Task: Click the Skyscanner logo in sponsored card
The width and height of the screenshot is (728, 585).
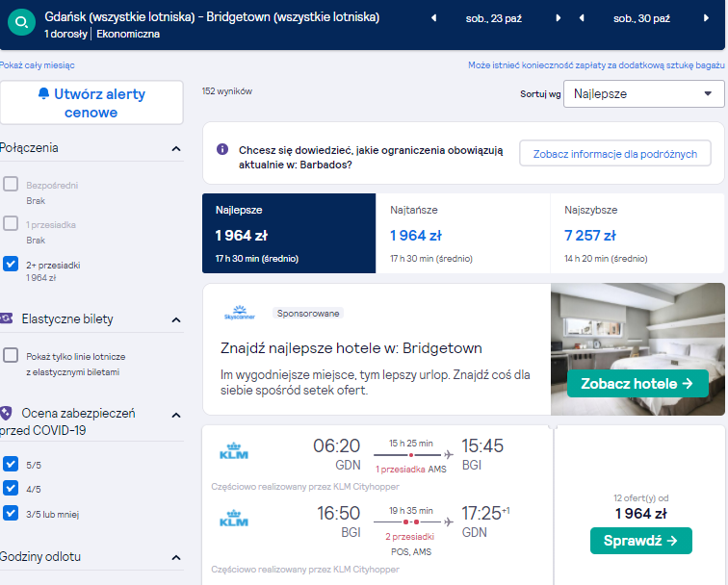Action: (x=240, y=313)
